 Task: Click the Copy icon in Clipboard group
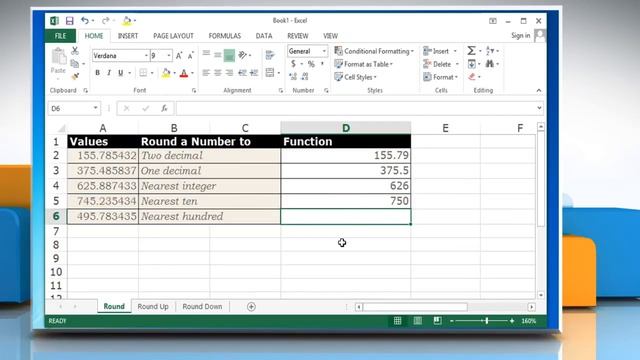pos(75,64)
